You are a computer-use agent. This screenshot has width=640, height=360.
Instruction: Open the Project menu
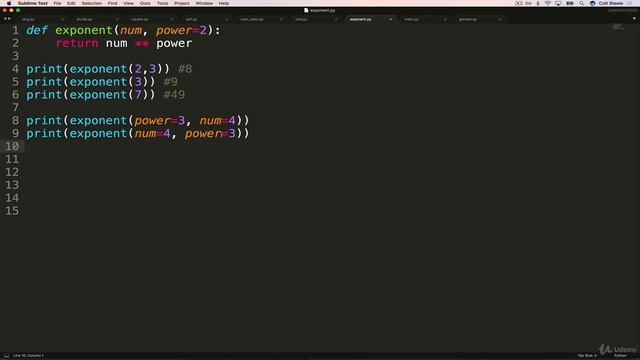coord(182,3)
